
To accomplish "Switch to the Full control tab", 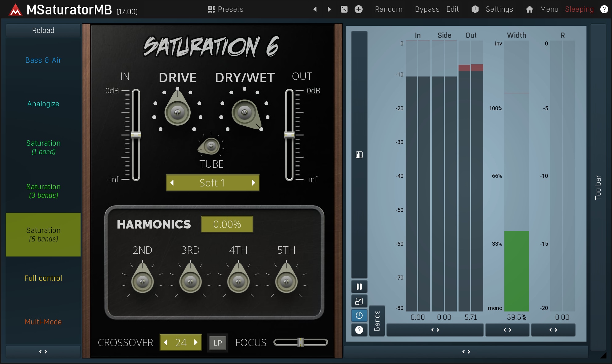I will click(x=43, y=278).
